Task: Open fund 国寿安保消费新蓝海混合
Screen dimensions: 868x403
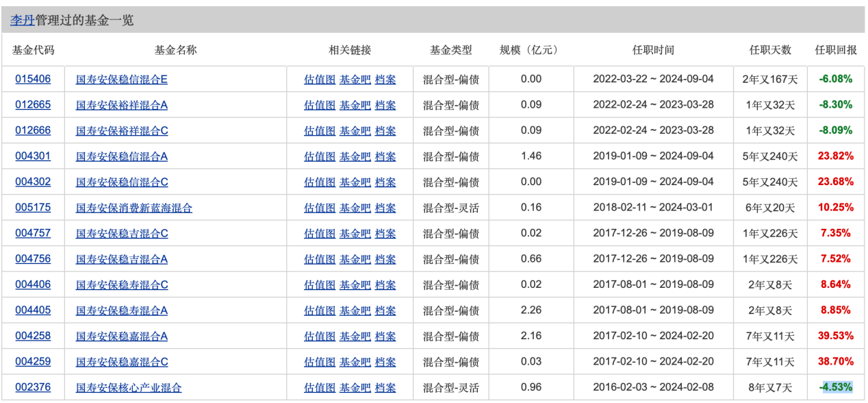Action: coord(134,208)
